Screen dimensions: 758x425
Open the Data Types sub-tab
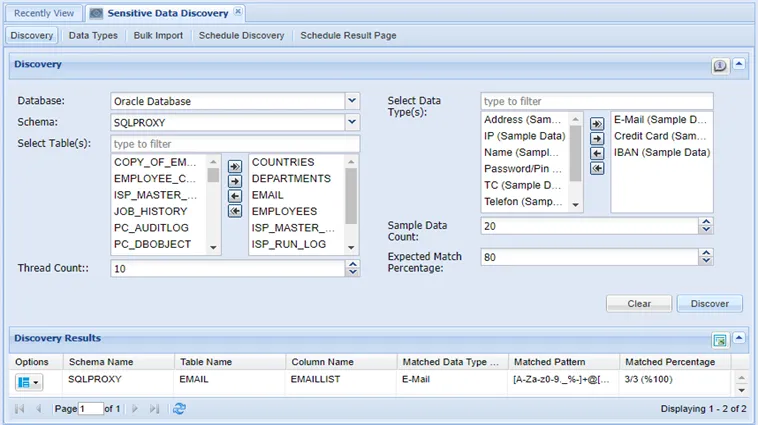tap(93, 35)
